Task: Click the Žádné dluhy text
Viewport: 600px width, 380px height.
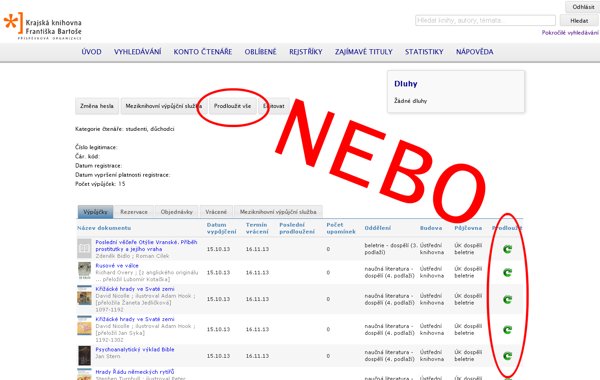Action: point(411,101)
